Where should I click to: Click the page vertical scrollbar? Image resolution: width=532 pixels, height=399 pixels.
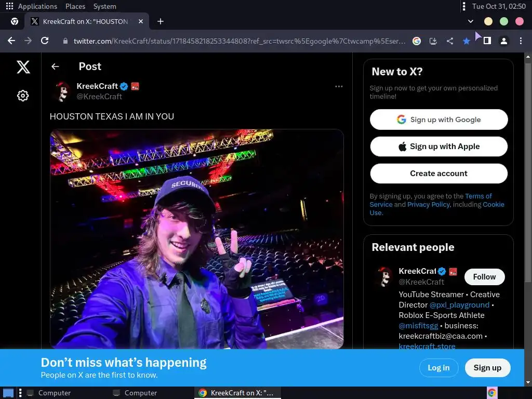(x=528, y=172)
